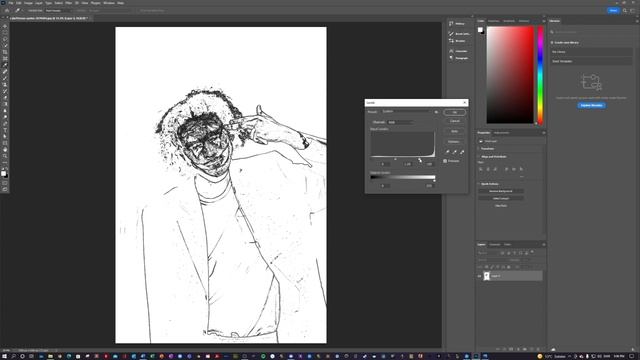Click the Home icon in options bar
The height and width of the screenshot is (360, 640).
click(7, 11)
